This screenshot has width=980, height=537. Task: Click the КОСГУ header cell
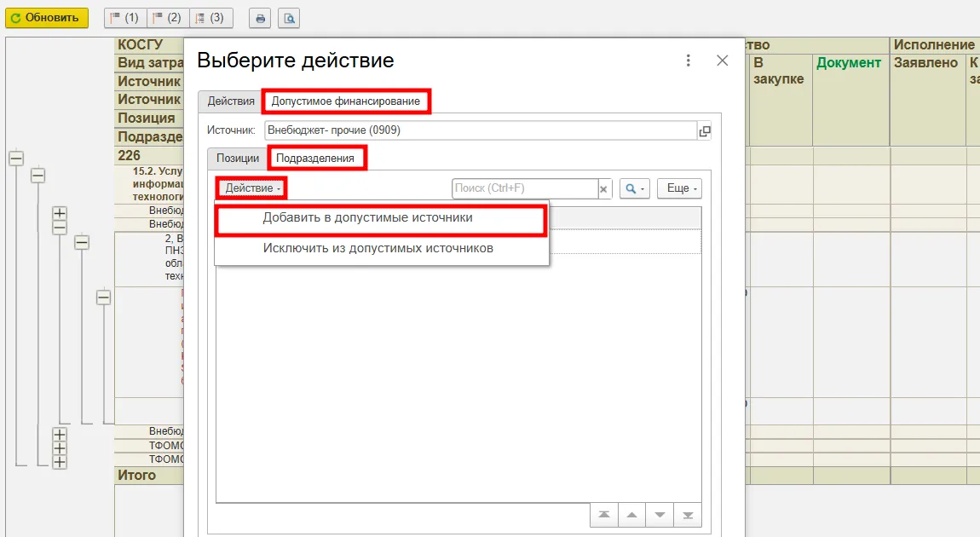pyautogui.click(x=149, y=44)
